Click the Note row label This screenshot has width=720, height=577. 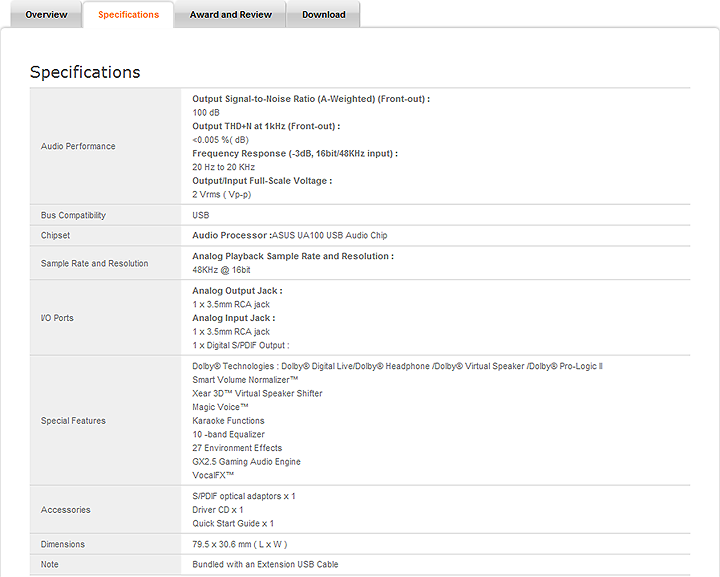(50, 564)
